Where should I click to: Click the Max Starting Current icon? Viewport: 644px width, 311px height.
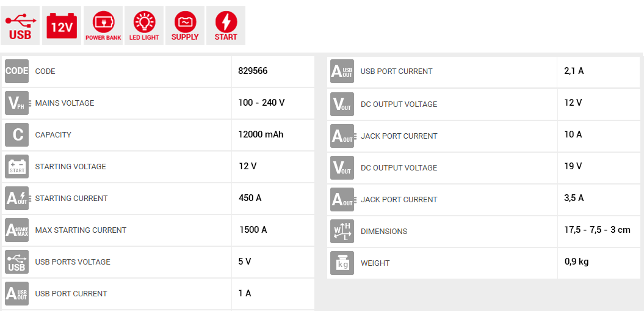coord(16,230)
